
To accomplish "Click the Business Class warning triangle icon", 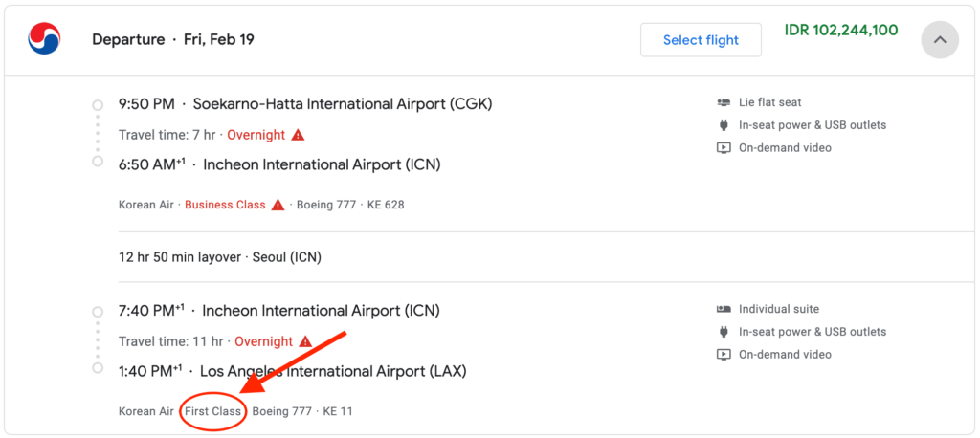I will coord(278,205).
